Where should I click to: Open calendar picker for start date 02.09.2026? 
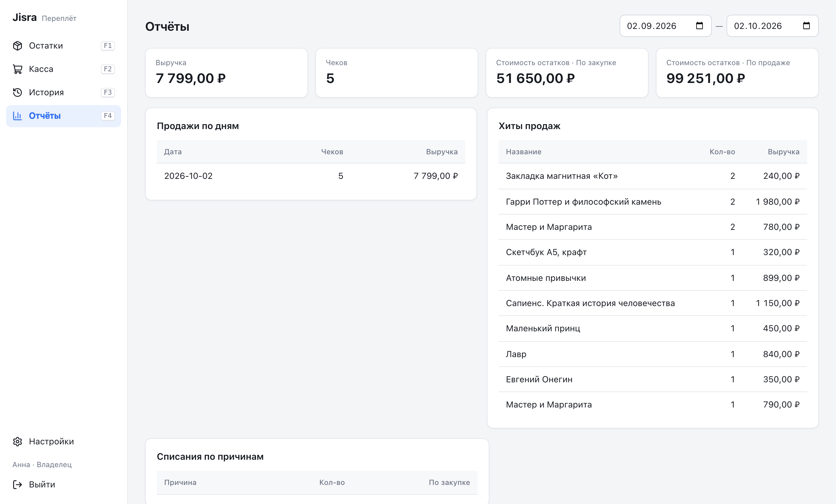[699, 26]
